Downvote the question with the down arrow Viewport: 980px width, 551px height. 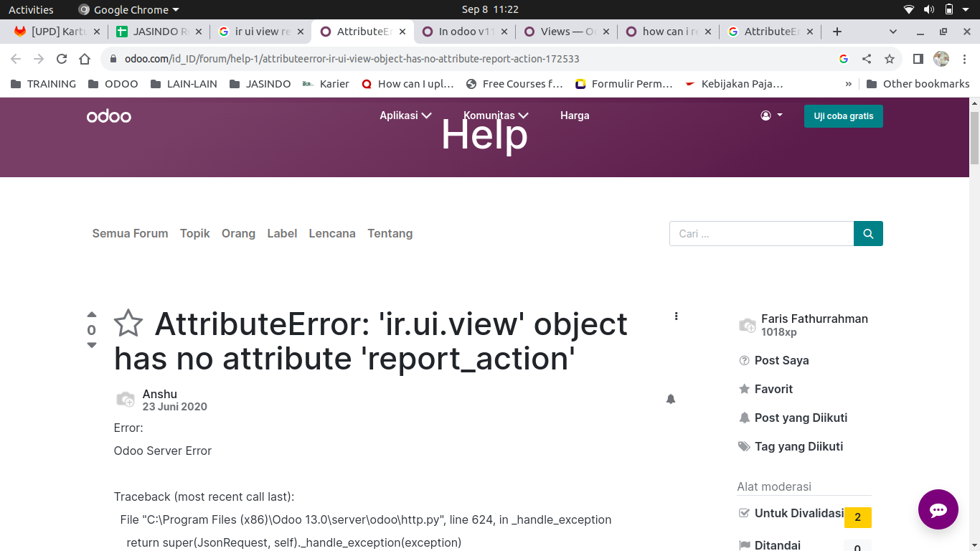tap(92, 345)
